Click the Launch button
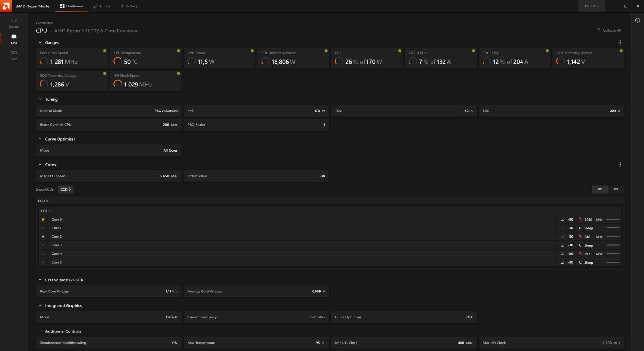This screenshot has width=644, height=351. [592, 6]
